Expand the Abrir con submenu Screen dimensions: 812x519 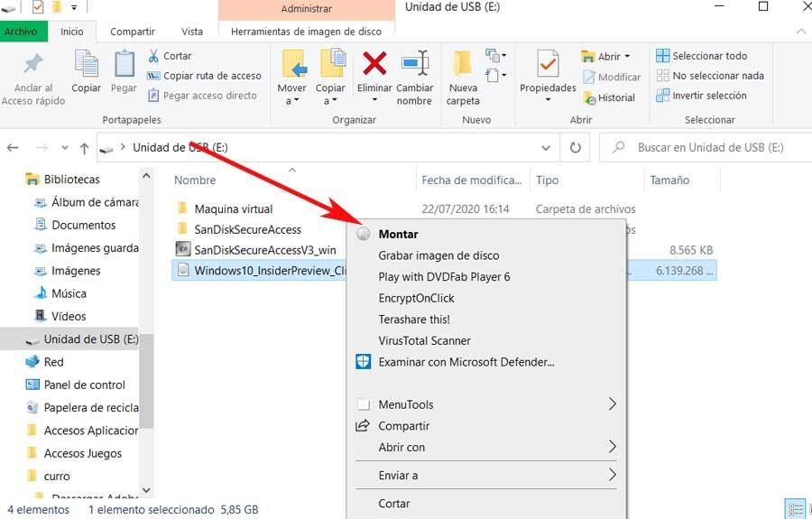click(x=487, y=447)
